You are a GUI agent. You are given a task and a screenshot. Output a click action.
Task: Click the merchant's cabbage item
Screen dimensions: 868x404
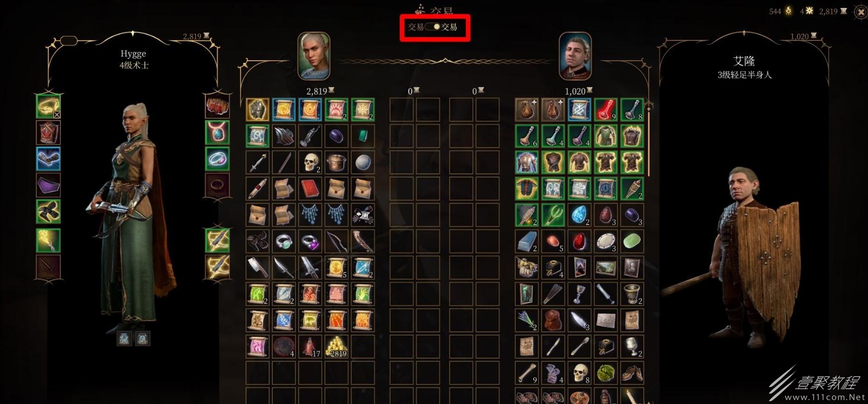tap(605, 373)
